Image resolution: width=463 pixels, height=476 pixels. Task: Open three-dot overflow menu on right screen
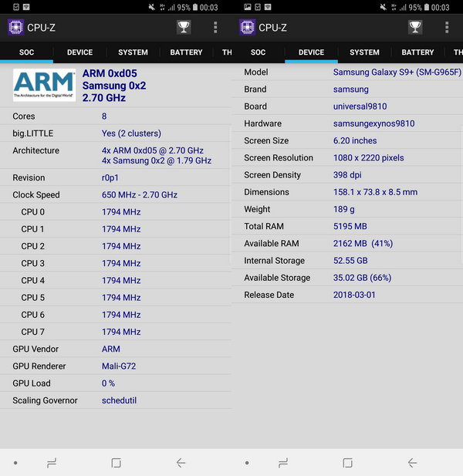[x=447, y=27]
